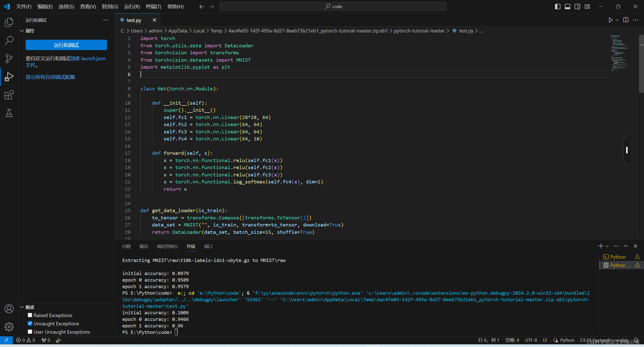The height and width of the screenshot is (347, 644).
Task: Open the Testing flask icon
Action: (x=9, y=113)
